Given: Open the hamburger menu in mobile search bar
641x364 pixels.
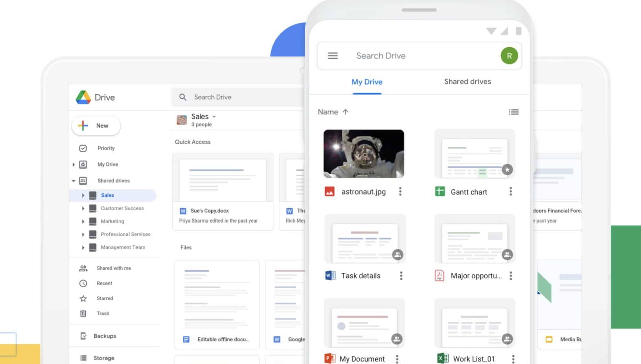Looking at the screenshot, I should tap(332, 56).
